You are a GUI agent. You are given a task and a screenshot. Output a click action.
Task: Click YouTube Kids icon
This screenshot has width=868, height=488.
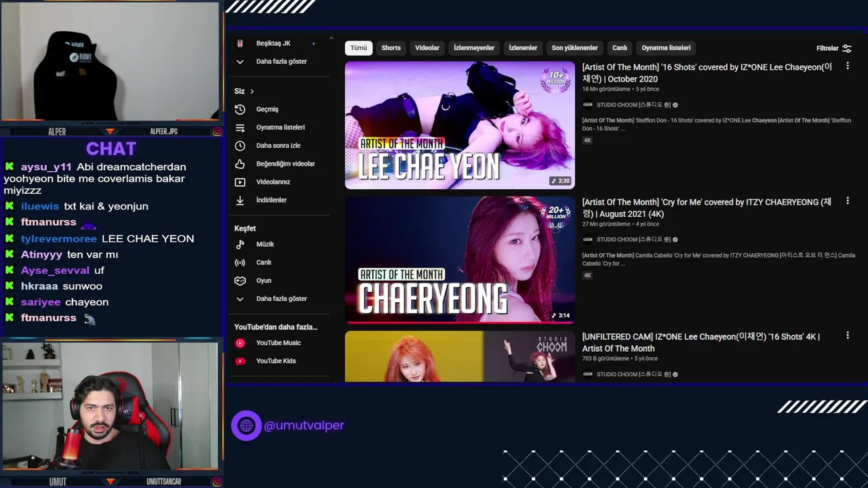[x=239, y=361]
